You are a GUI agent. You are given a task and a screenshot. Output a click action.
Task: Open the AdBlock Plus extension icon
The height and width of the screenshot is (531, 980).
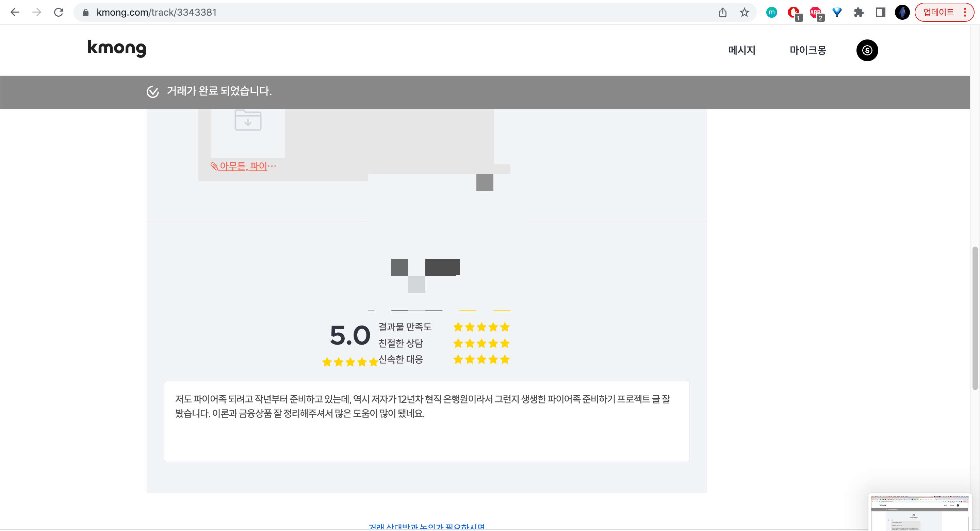coord(815,13)
